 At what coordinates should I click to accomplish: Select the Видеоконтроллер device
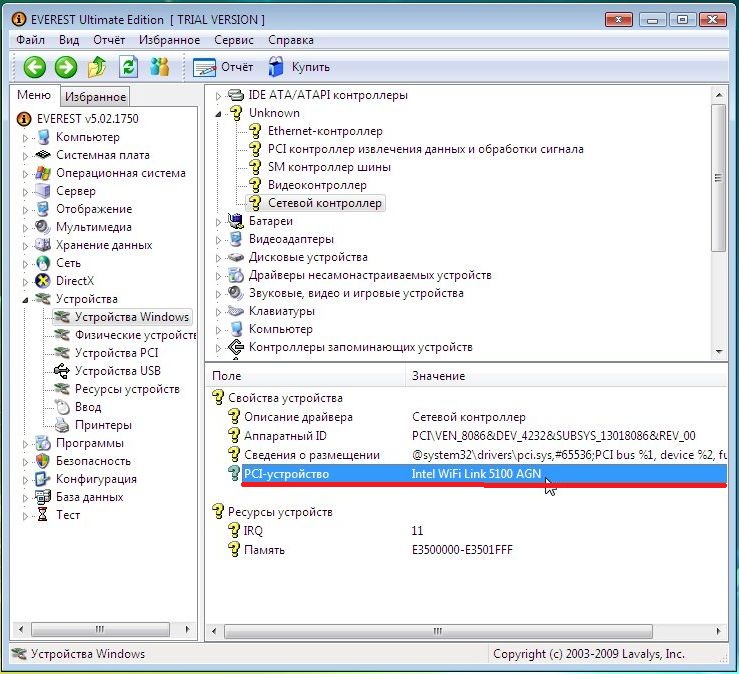(x=317, y=185)
